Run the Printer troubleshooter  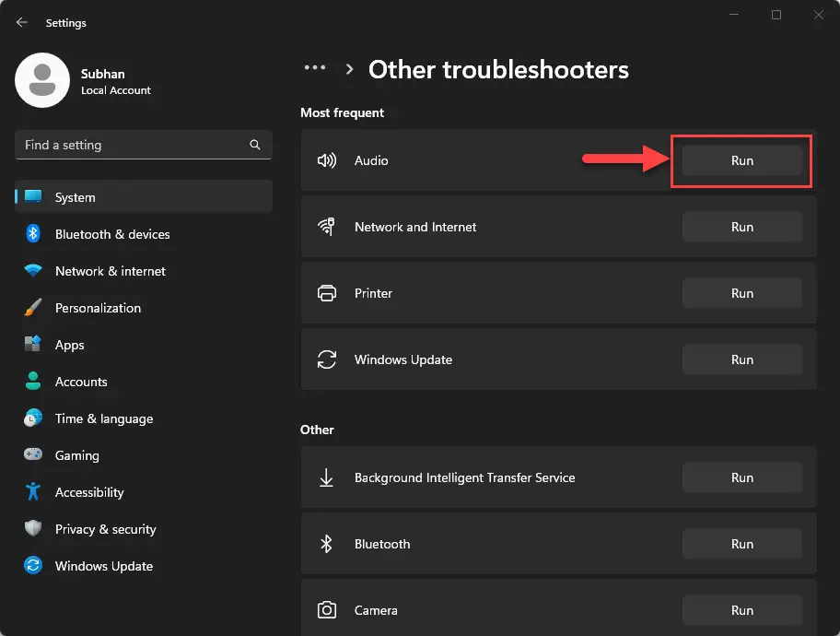point(742,293)
